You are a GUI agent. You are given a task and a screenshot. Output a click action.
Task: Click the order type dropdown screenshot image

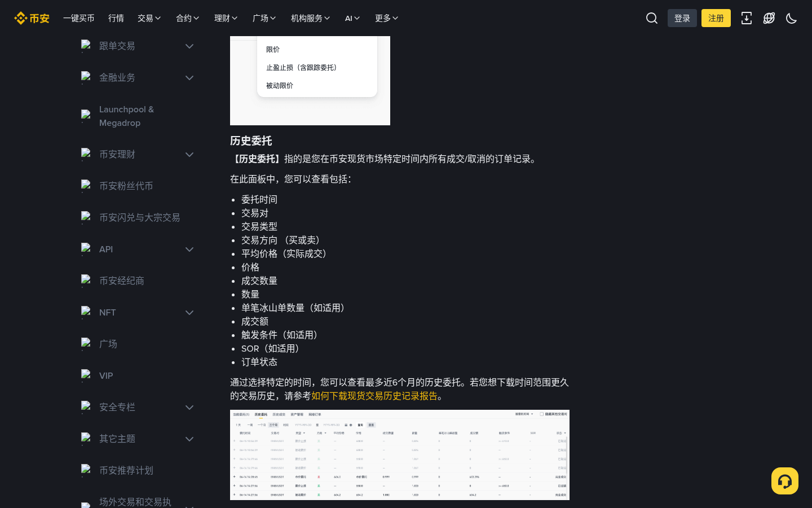310,81
